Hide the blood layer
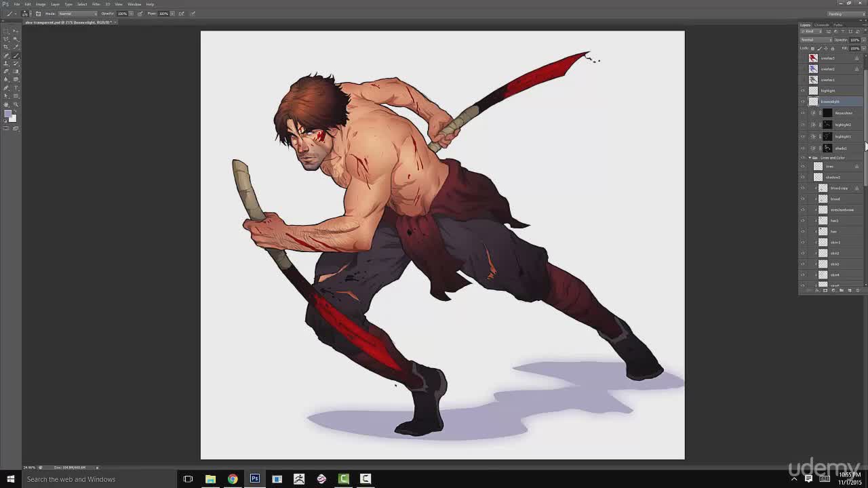Image resolution: width=868 pixels, height=488 pixels. [803, 199]
